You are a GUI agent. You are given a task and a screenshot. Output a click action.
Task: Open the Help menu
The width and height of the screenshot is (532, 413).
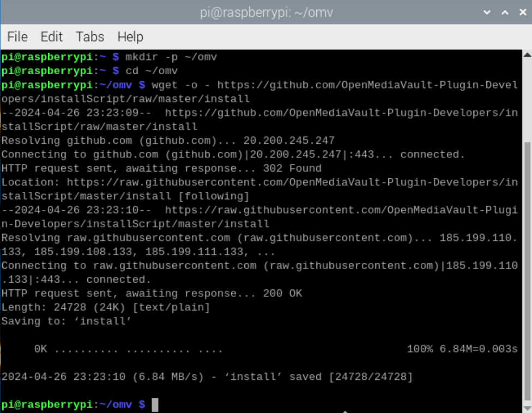click(x=130, y=37)
